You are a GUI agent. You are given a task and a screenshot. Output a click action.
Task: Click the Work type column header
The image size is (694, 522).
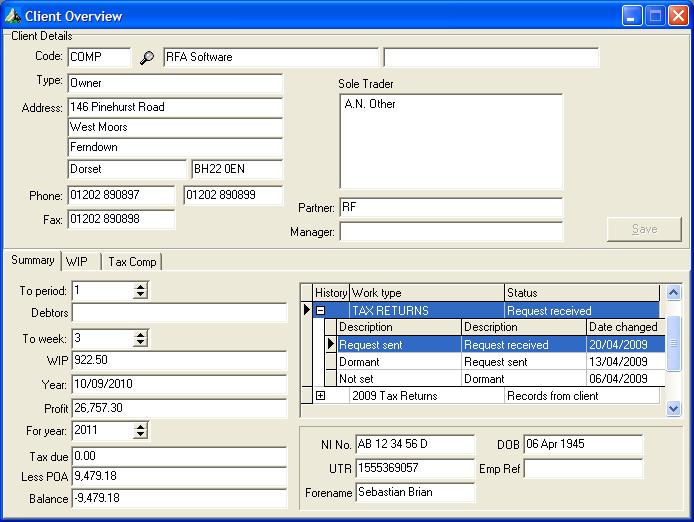tap(427, 293)
